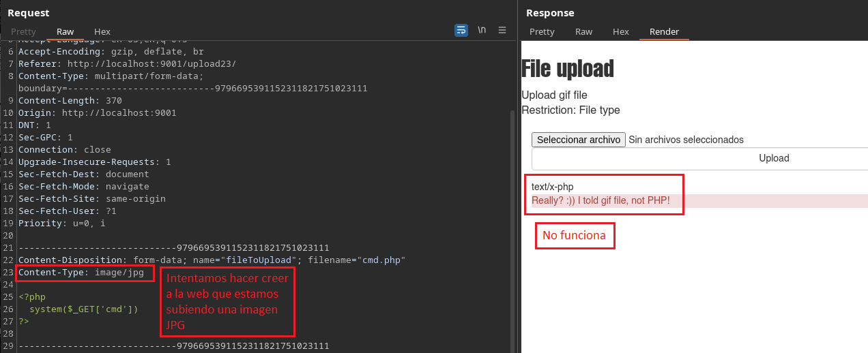
Task: Open the Request editor hamburger menu
Action: 502,30
